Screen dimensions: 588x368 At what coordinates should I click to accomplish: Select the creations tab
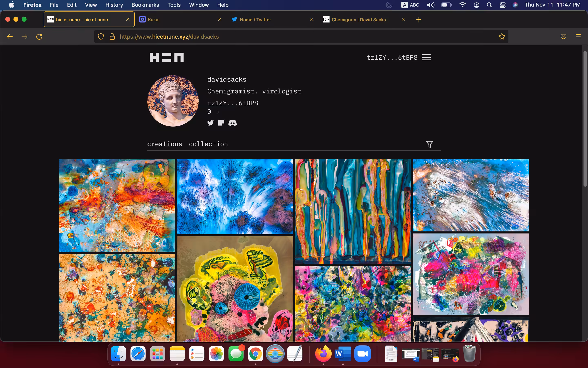coord(165,144)
